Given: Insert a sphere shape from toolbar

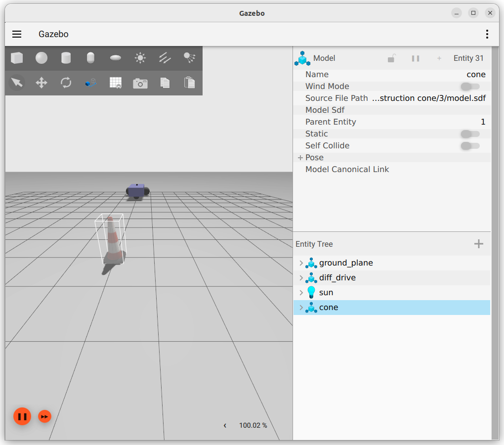Looking at the screenshot, I should pyautogui.click(x=42, y=58).
